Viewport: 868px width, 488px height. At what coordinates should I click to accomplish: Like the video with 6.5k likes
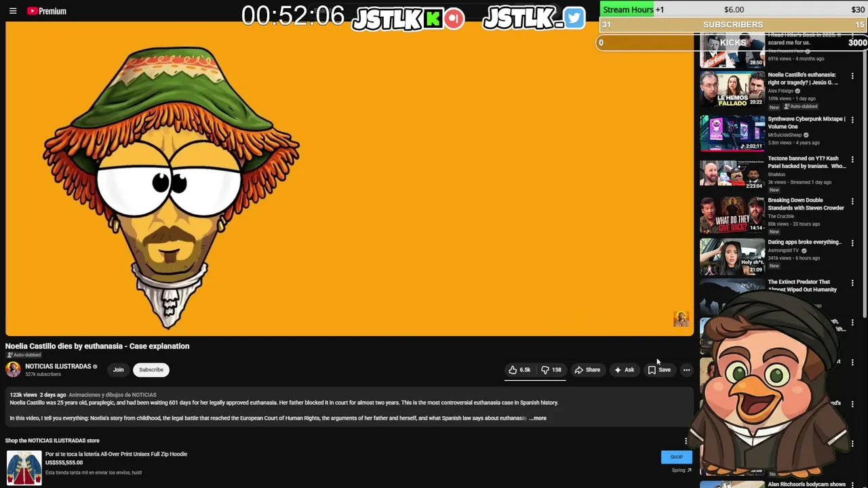pyautogui.click(x=519, y=370)
